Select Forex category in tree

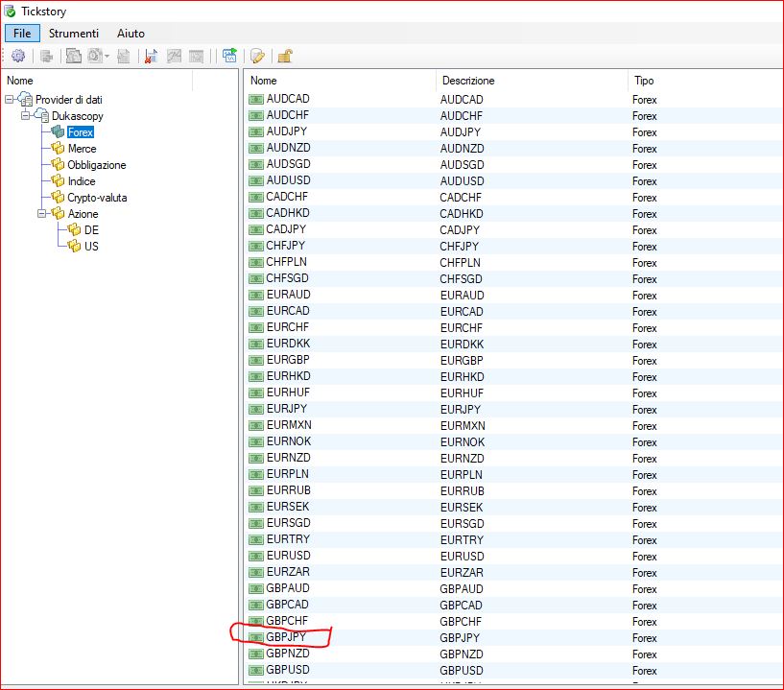81,132
